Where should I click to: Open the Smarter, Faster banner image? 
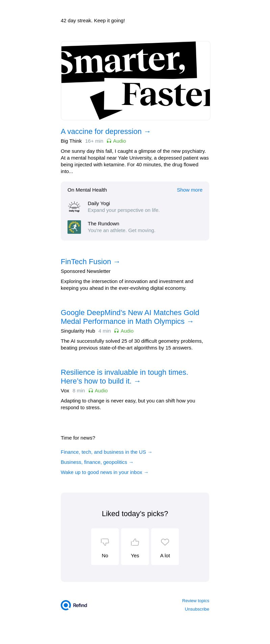tap(135, 81)
